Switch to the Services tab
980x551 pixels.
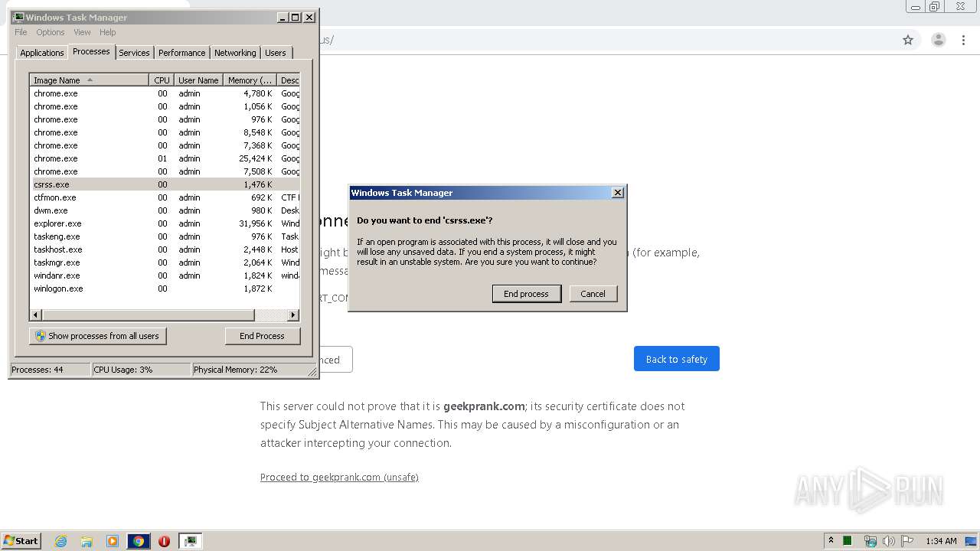134,53
